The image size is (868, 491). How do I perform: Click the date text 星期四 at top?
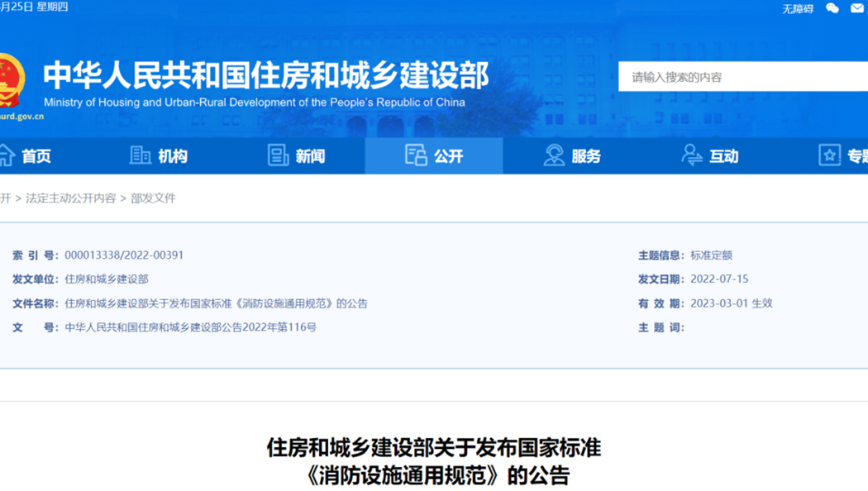tap(53, 7)
